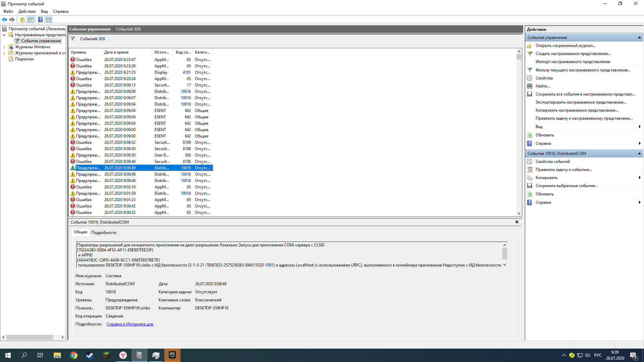
Task: Expand Справка submenu arrow under Обновить in События управления
Action: 640,143
